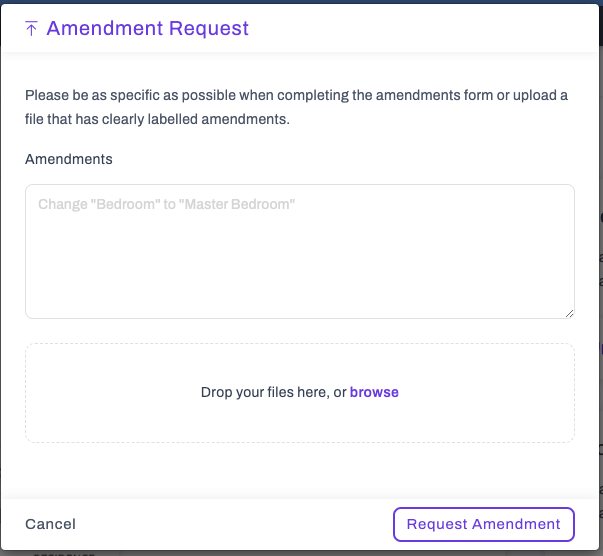This screenshot has width=603, height=556.
Task: Click the dashed file drop zone
Action: tap(300, 393)
